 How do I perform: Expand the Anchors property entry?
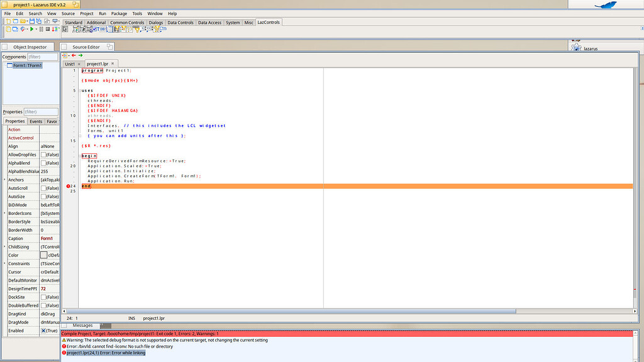(3, 179)
